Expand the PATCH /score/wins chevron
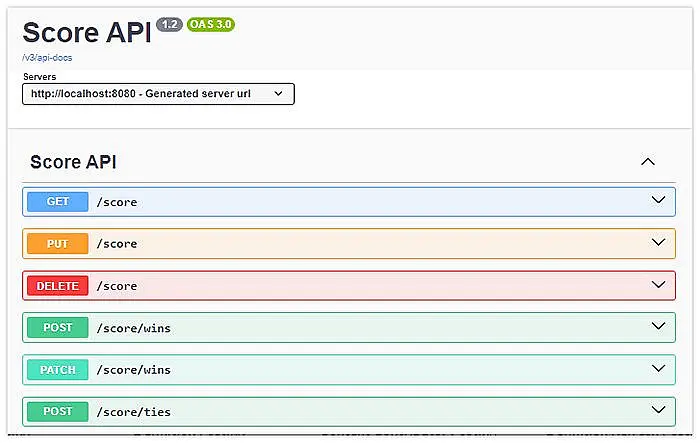Image resolution: width=700 pixels, height=443 pixels. click(658, 368)
